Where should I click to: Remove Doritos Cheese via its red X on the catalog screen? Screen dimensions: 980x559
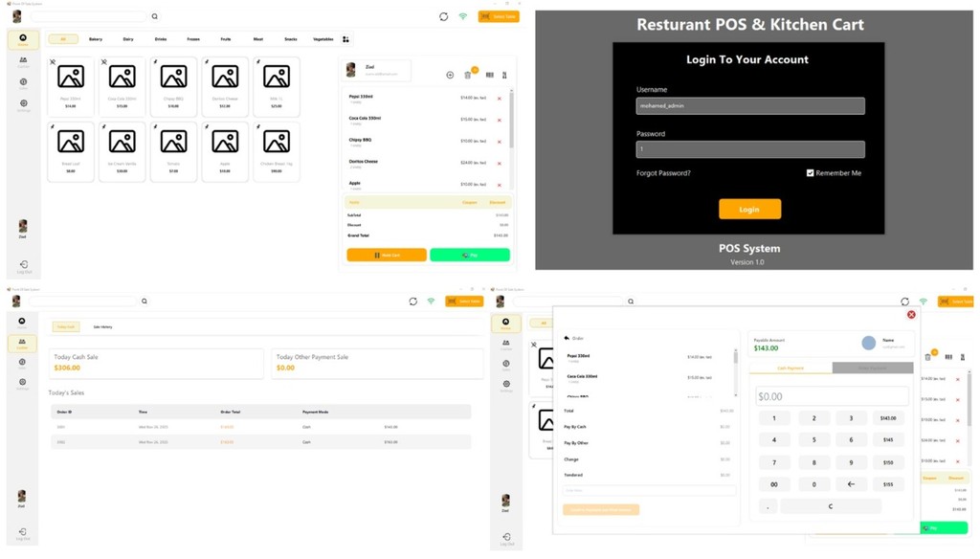(500, 164)
